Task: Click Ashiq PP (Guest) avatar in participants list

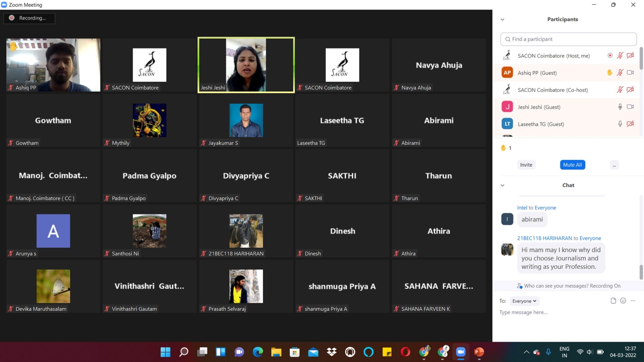Action: point(507,73)
